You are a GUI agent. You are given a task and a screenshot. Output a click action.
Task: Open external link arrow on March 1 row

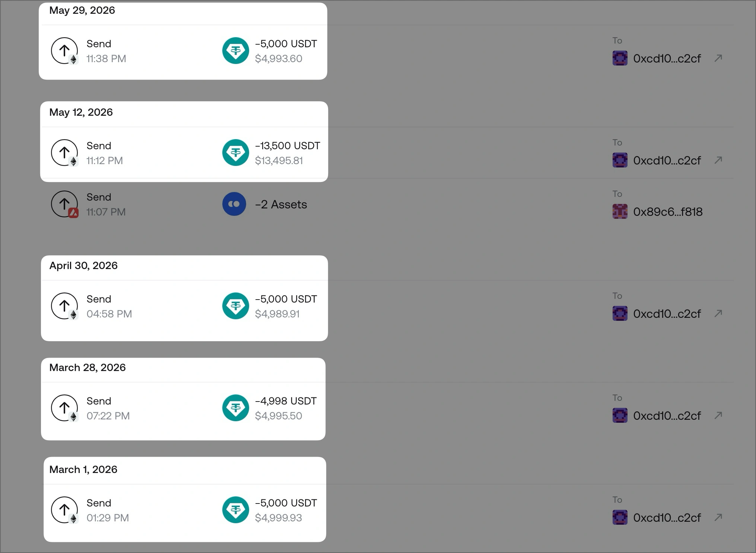[x=718, y=517]
